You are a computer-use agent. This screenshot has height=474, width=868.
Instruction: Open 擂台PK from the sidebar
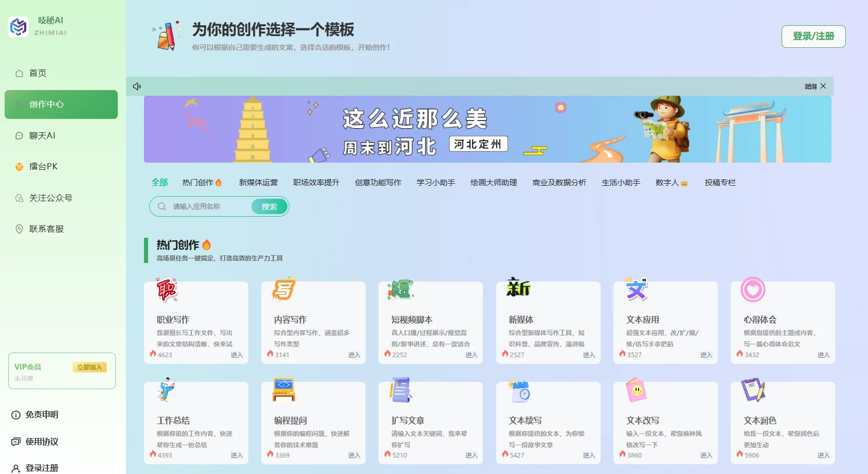pos(43,167)
